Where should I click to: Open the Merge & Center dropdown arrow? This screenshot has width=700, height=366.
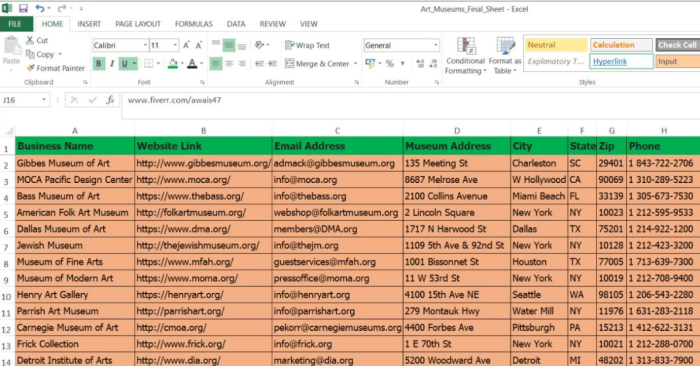(x=355, y=64)
